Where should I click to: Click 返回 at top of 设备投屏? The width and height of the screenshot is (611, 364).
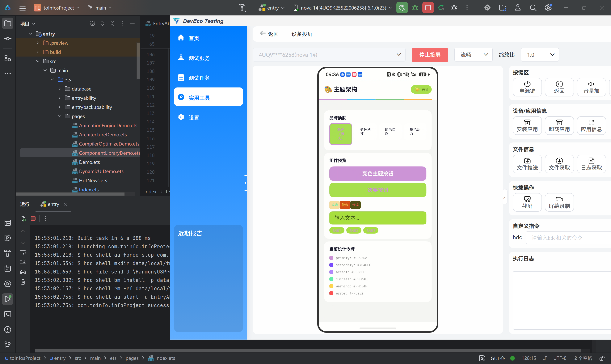pos(269,34)
